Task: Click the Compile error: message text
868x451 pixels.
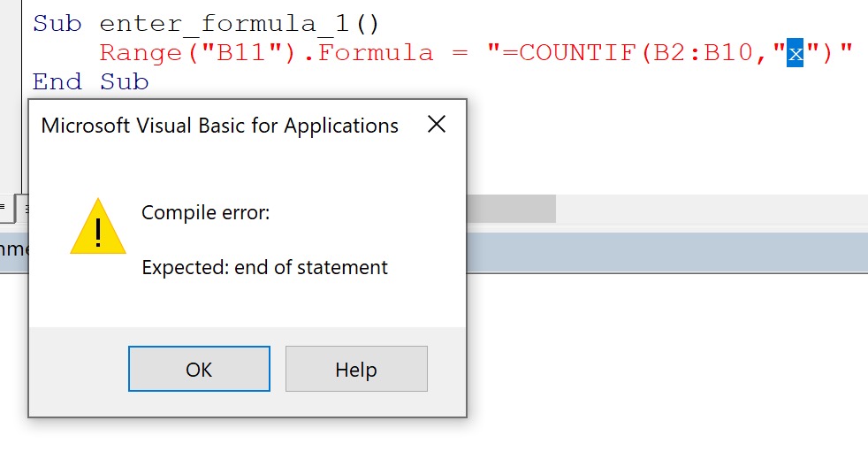Action: (x=205, y=212)
